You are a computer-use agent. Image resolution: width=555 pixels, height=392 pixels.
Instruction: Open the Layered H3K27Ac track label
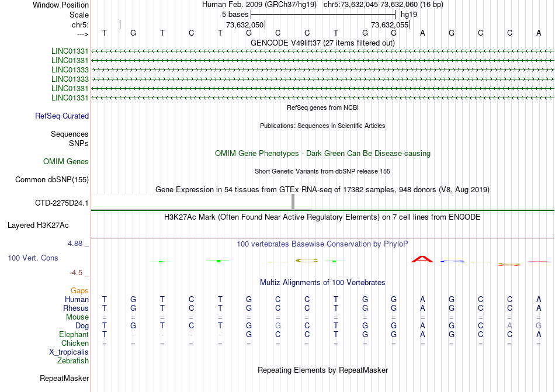click(38, 226)
